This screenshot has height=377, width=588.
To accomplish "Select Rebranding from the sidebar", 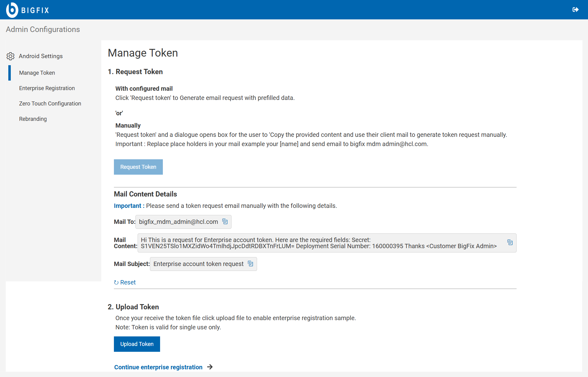I will point(33,119).
